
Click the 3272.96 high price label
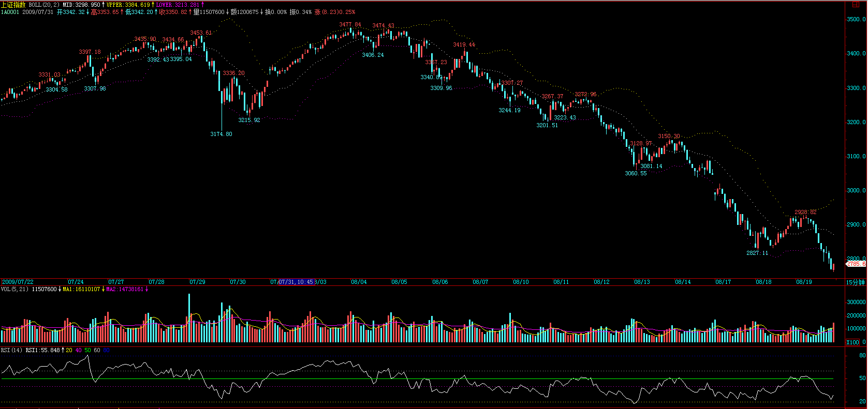coord(585,95)
